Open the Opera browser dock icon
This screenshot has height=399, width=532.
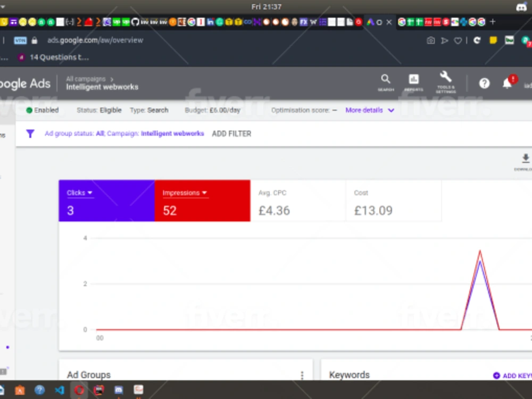click(x=79, y=390)
